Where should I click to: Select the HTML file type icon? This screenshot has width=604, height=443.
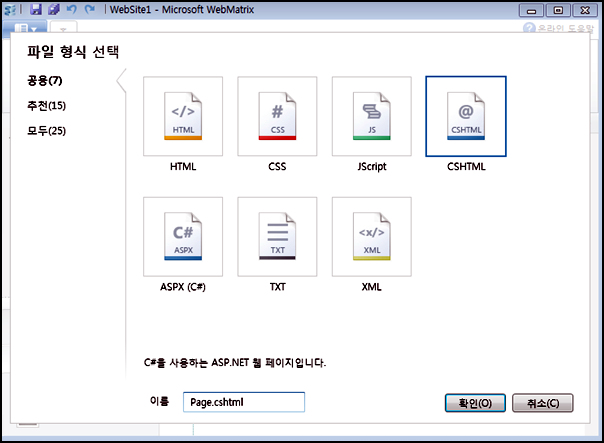pyautogui.click(x=183, y=116)
